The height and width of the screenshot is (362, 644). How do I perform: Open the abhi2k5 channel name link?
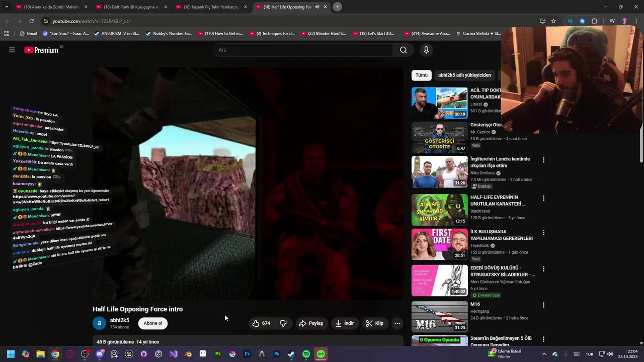120,320
